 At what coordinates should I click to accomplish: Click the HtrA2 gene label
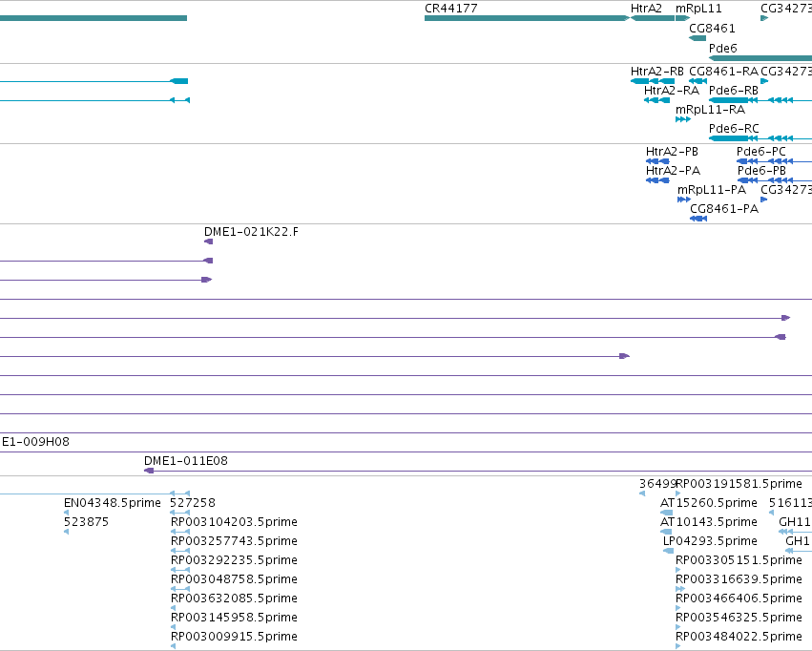point(646,9)
